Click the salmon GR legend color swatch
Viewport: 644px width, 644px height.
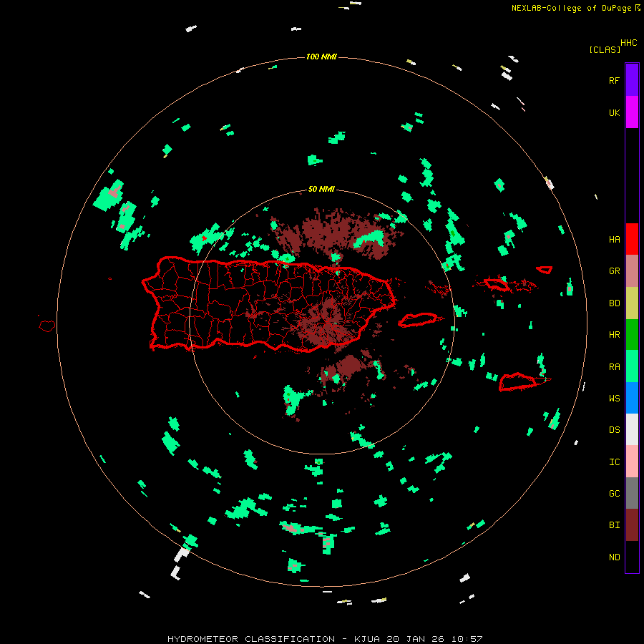click(x=632, y=271)
